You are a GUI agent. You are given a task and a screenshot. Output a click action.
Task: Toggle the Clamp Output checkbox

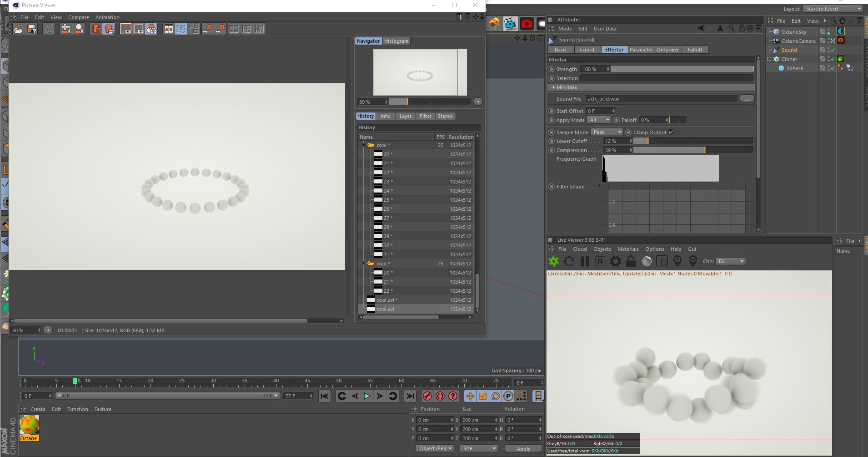671,132
